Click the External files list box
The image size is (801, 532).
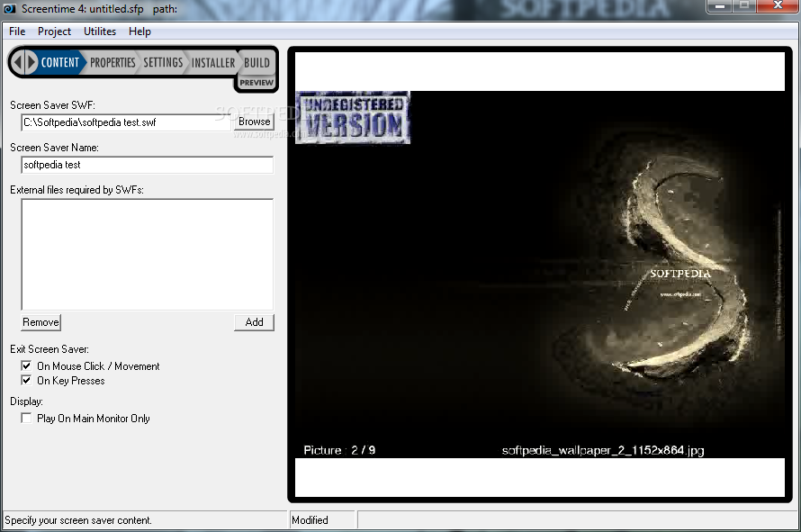point(147,254)
